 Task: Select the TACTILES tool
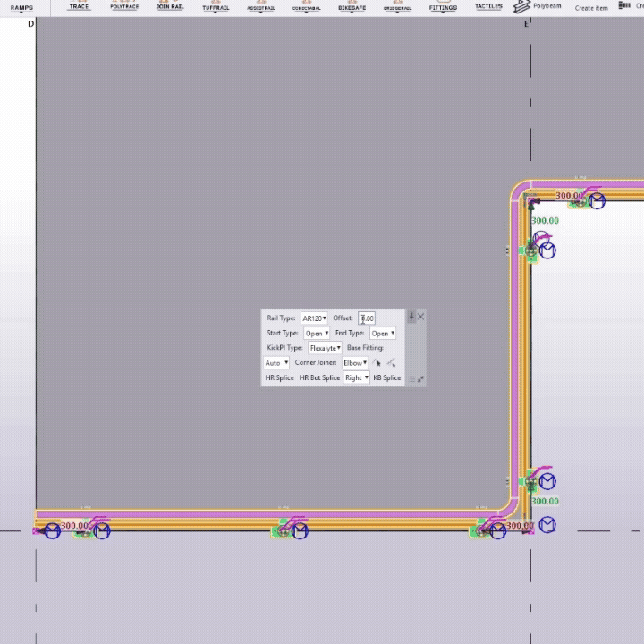488,6
